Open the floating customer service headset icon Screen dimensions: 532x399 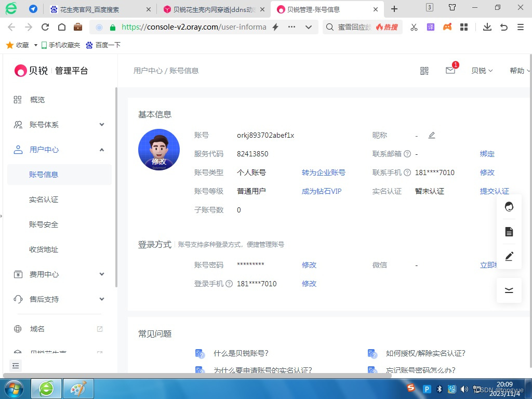509,206
